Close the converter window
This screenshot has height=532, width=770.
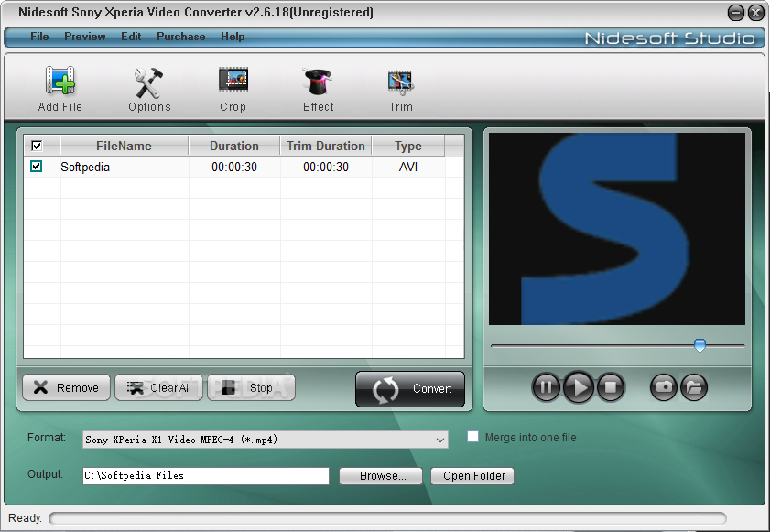(x=755, y=13)
